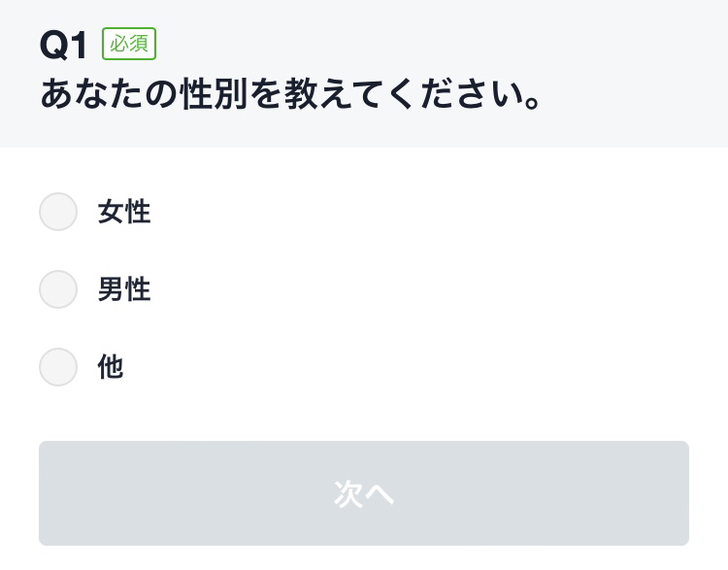This screenshot has height=570, width=728.
Task: Select the 男性 radio button
Action: coord(58,289)
